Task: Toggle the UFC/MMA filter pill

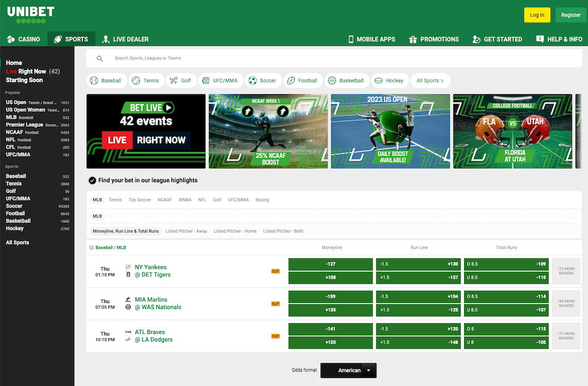Action: 220,80
